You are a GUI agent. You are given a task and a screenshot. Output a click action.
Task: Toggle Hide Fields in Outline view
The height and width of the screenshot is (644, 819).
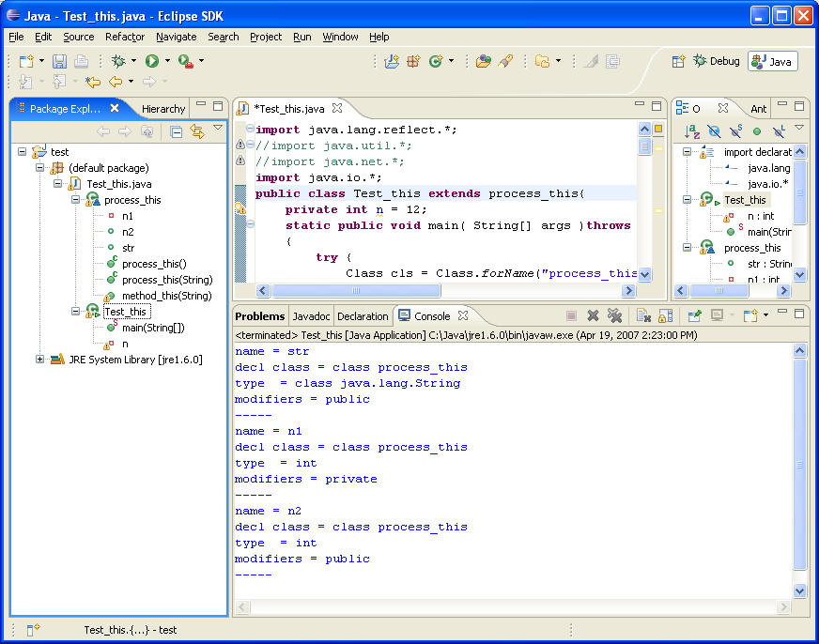714,131
